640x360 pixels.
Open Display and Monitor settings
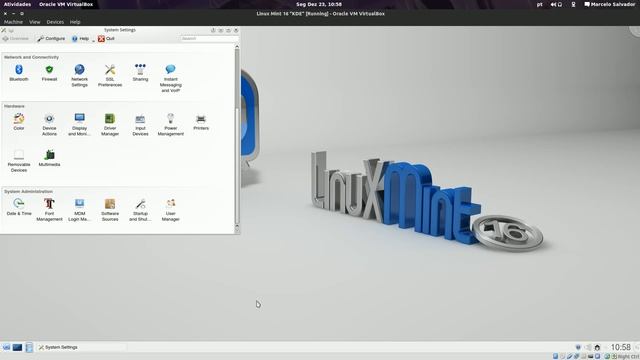click(x=80, y=124)
